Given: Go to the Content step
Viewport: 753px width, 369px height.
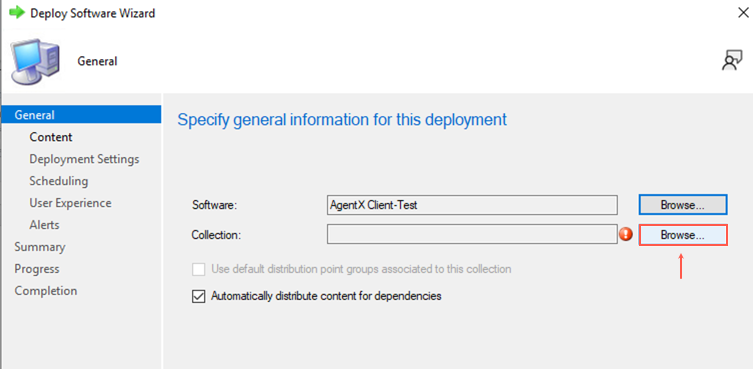Looking at the screenshot, I should (x=51, y=137).
